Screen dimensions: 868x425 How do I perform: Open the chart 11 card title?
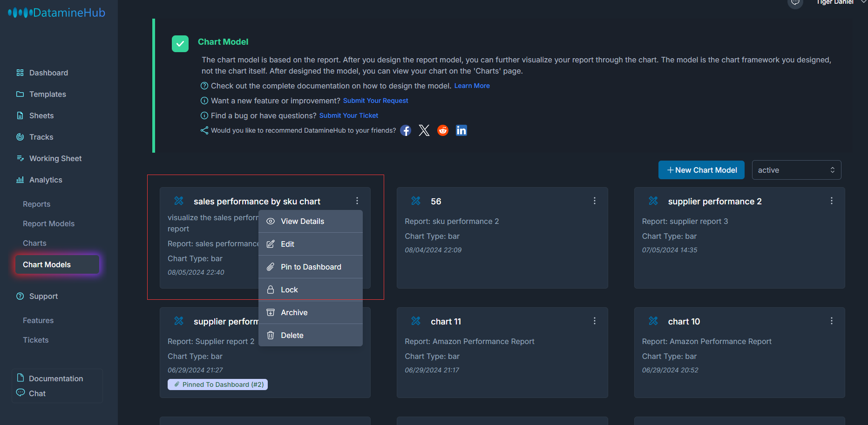tap(446, 322)
